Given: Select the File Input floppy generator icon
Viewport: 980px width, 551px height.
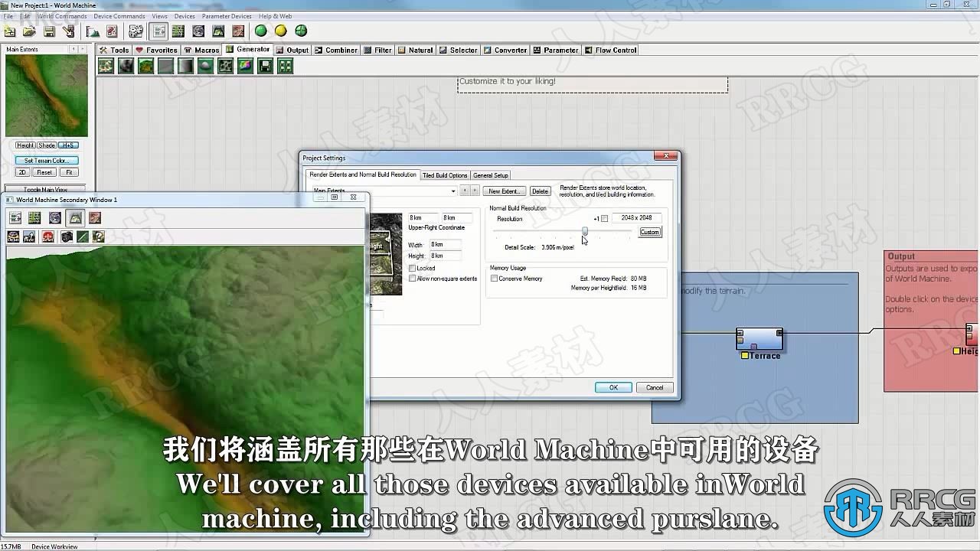Looking at the screenshot, I should (x=265, y=67).
